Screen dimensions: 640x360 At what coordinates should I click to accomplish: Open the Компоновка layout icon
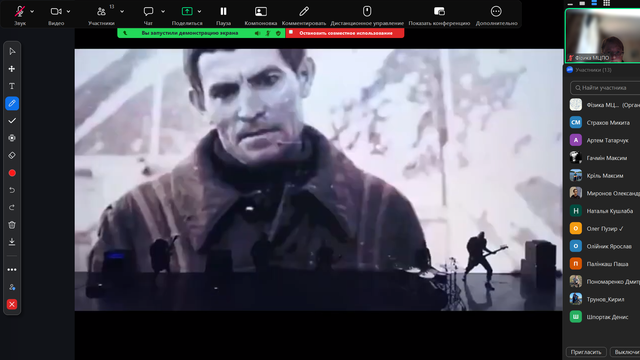pyautogui.click(x=261, y=11)
